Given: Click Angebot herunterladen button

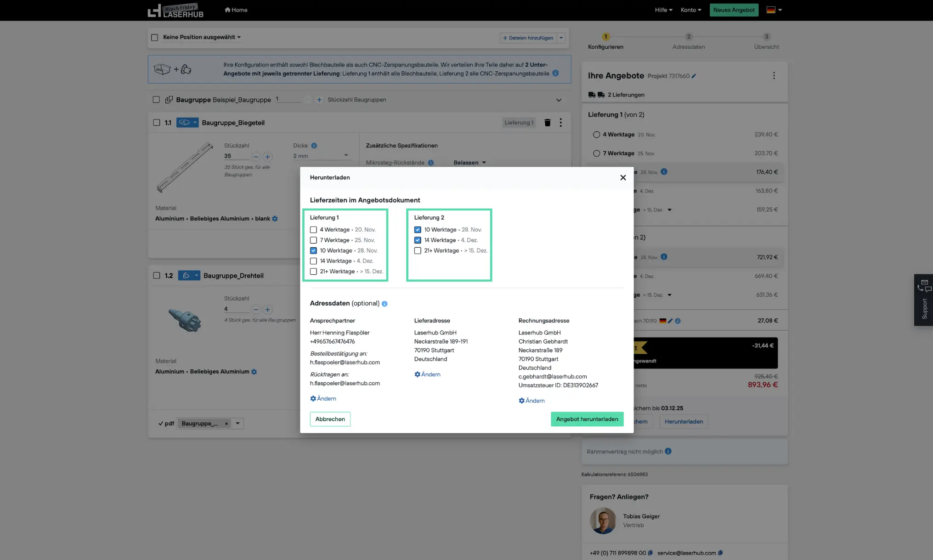Looking at the screenshot, I should (587, 419).
